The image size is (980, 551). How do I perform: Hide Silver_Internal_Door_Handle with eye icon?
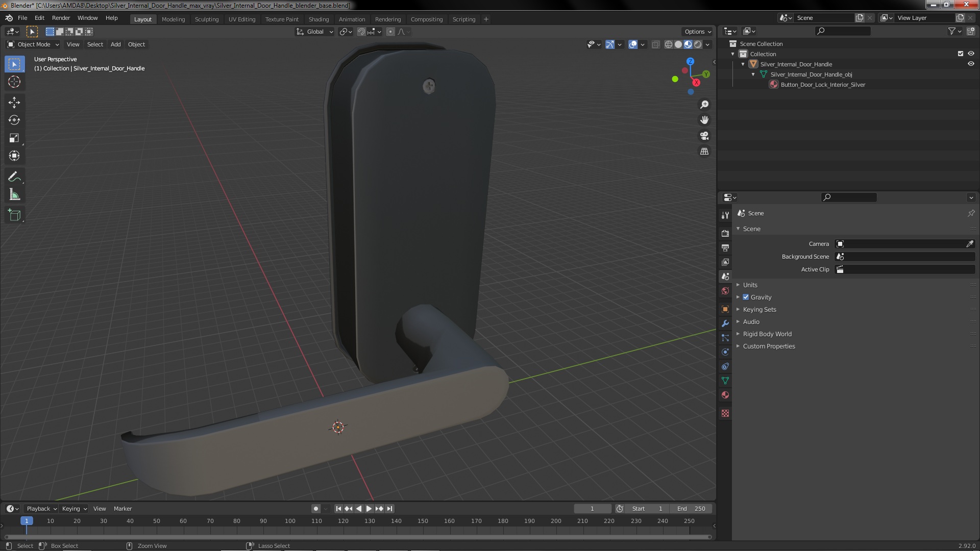click(970, 64)
